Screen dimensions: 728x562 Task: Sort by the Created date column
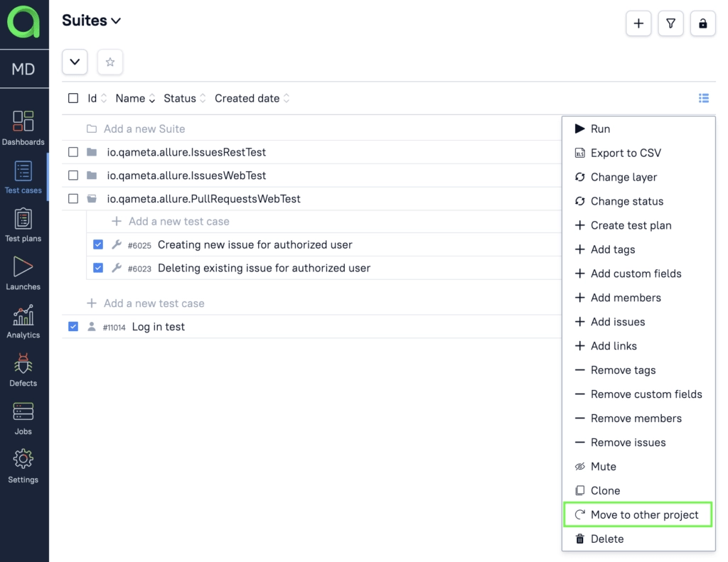(x=247, y=98)
